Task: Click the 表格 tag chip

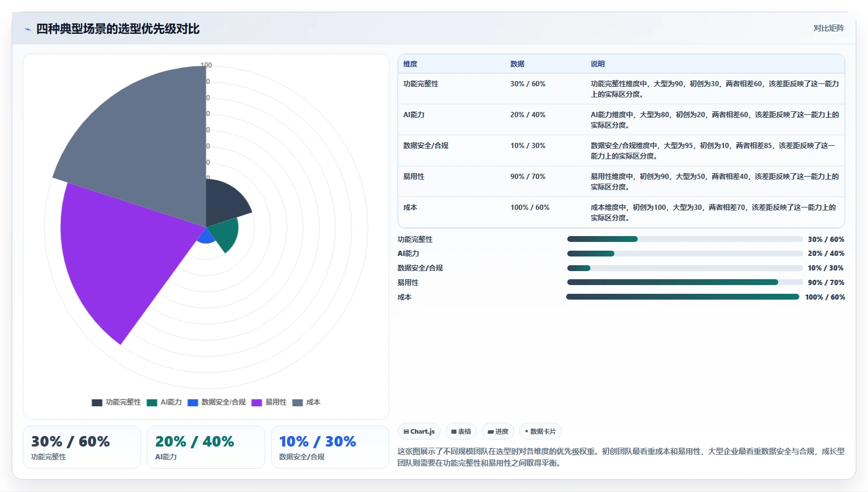Action: (x=461, y=431)
